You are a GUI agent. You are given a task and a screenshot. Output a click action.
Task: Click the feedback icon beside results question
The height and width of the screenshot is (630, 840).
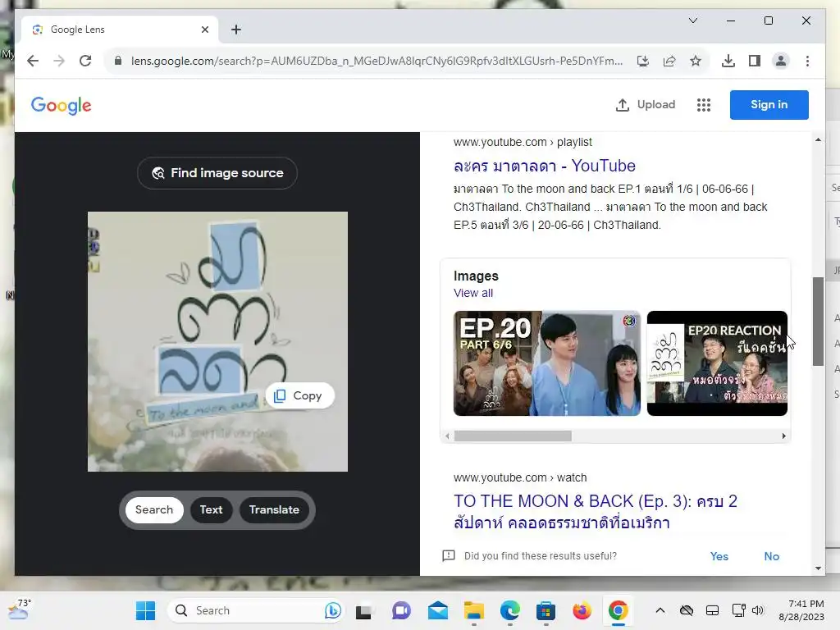449,555
